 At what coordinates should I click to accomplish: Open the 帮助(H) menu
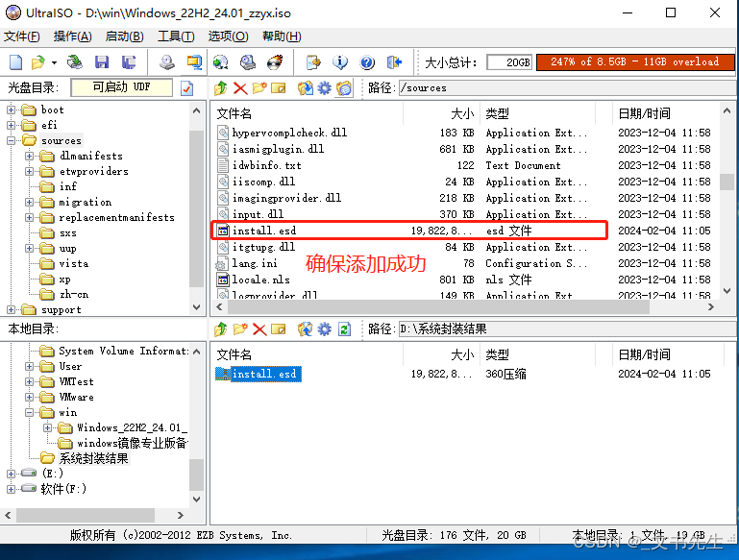[x=282, y=37]
